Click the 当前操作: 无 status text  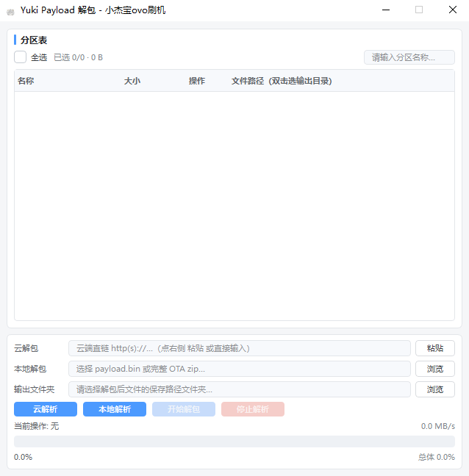click(37, 426)
